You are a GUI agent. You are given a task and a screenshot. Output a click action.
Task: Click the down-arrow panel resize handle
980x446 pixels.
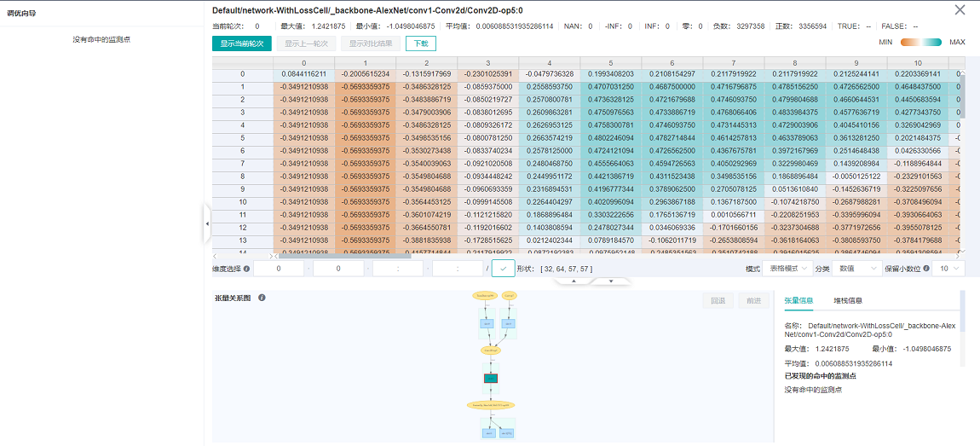click(x=610, y=280)
